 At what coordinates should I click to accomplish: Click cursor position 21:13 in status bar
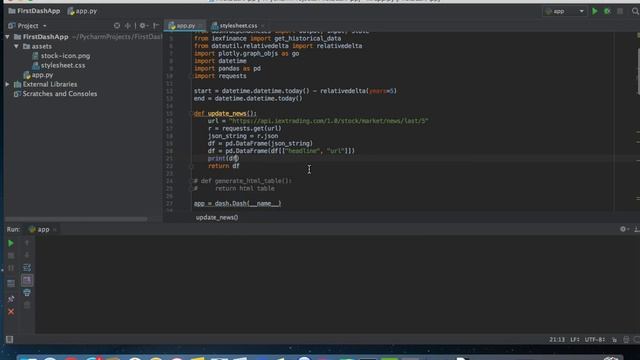click(x=557, y=340)
